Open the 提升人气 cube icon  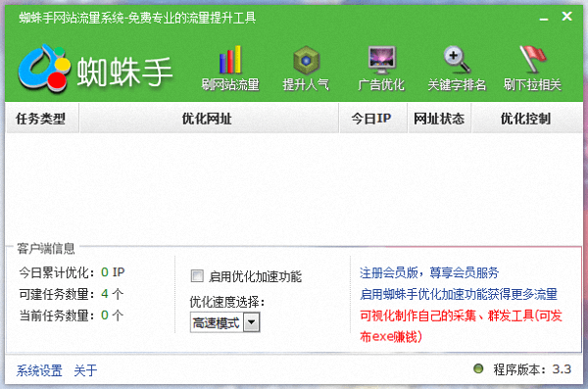click(x=306, y=60)
